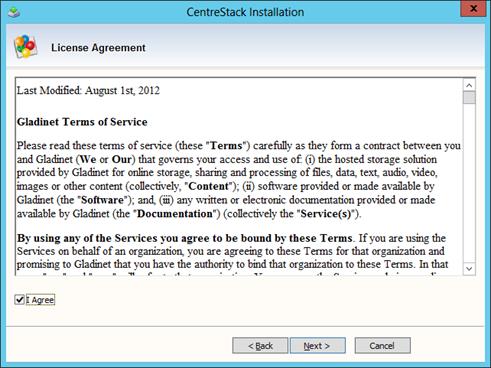Click the license scrollbar thumb
This screenshot has width=491, height=368.
(469, 98)
